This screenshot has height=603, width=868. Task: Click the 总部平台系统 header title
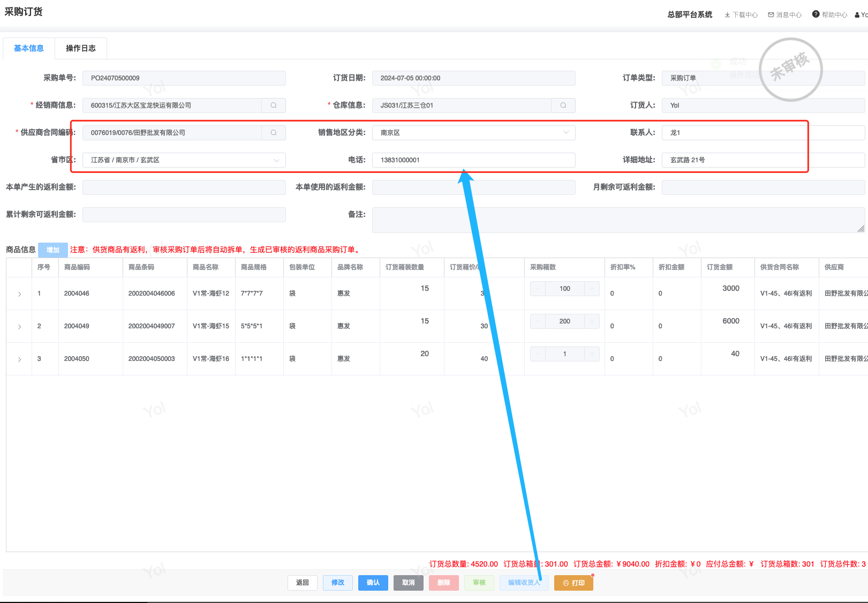coord(690,14)
